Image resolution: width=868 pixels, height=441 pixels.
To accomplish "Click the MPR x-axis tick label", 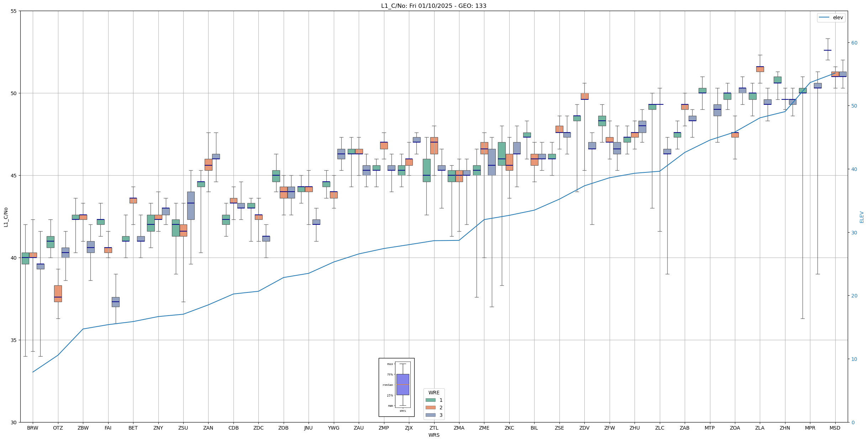I will click(810, 428).
